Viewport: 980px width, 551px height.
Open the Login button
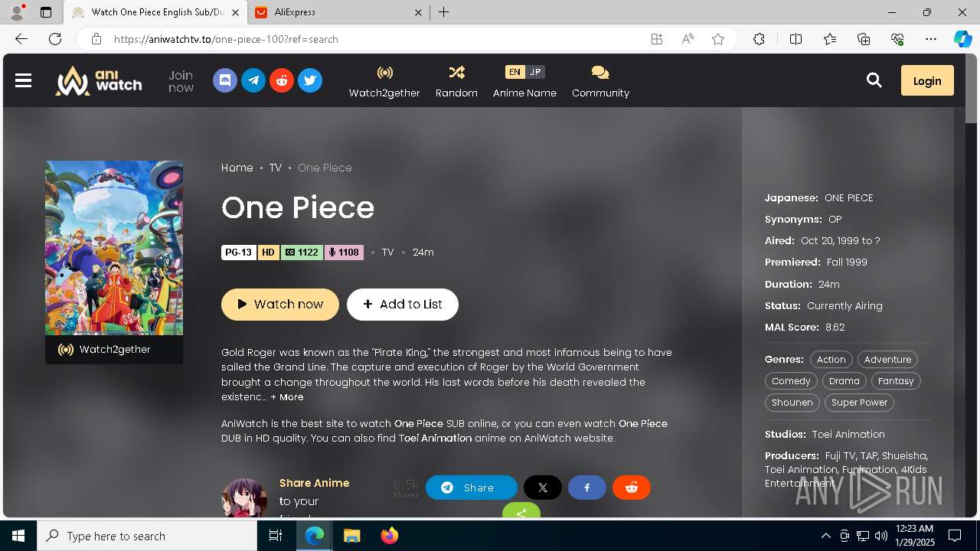click(927, 80)
